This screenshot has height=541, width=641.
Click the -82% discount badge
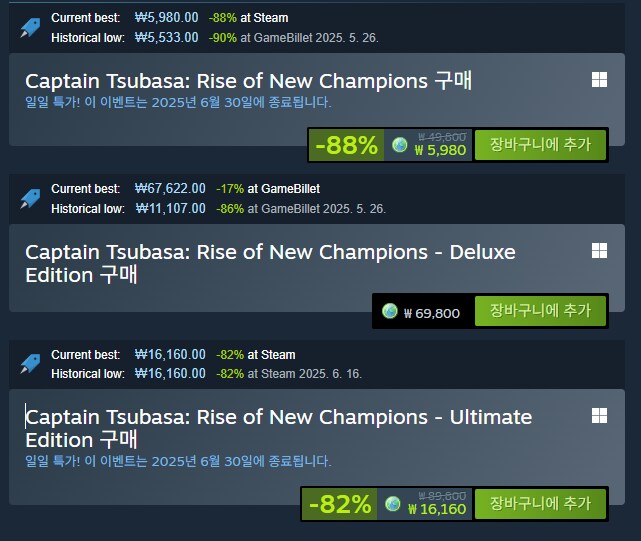(x=340, y=504)
